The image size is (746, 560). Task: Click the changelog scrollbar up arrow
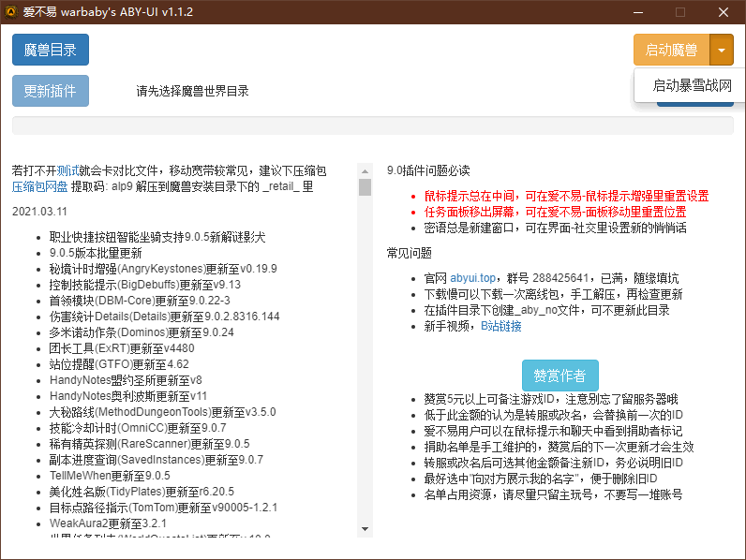click(365, 169)
